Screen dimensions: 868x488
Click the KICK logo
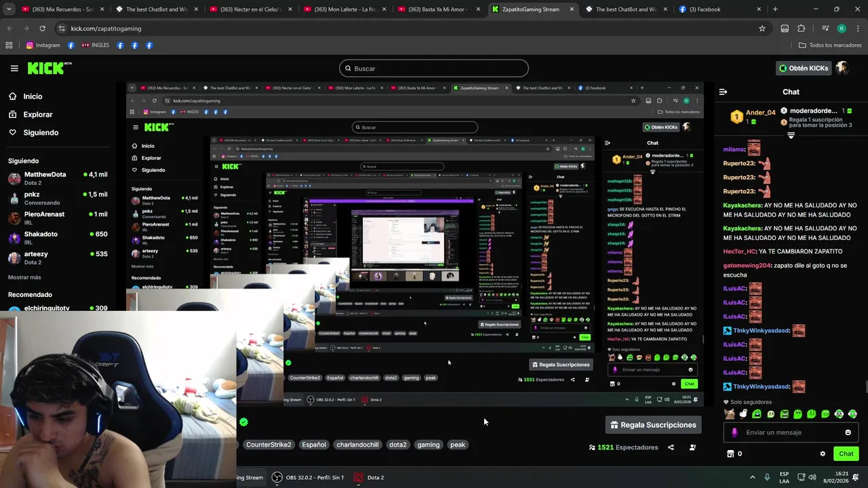[x=49, y=68]
